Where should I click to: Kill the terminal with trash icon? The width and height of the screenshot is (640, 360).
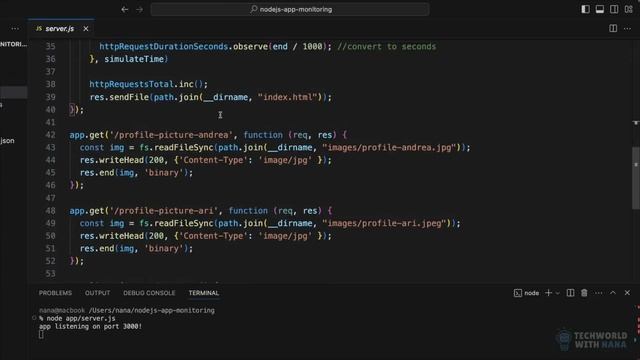coord(584,293)
